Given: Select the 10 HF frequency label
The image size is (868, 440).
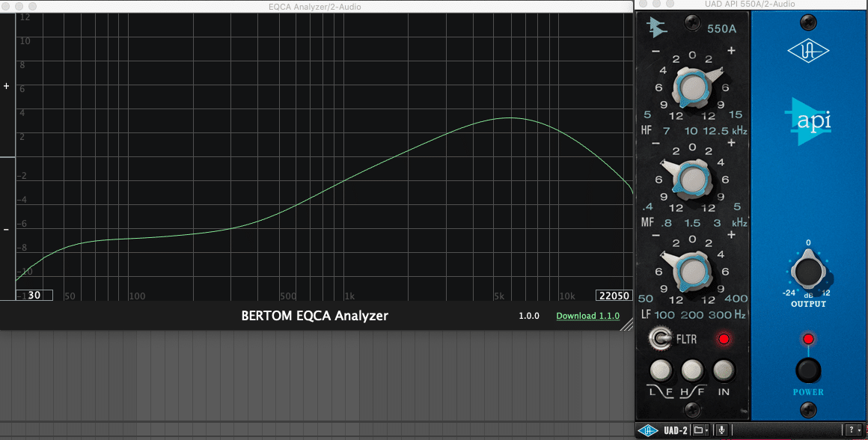Looking at the screenshot, I should tap(691, 131).
